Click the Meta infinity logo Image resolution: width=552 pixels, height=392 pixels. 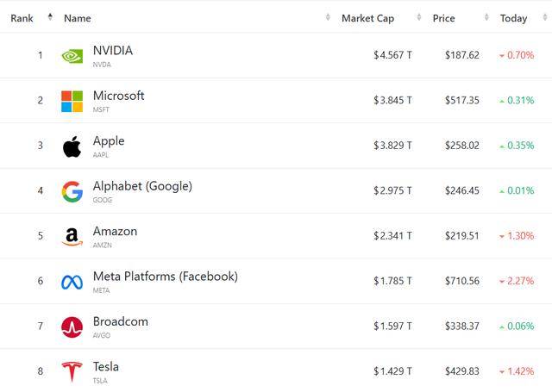(72, 282)
